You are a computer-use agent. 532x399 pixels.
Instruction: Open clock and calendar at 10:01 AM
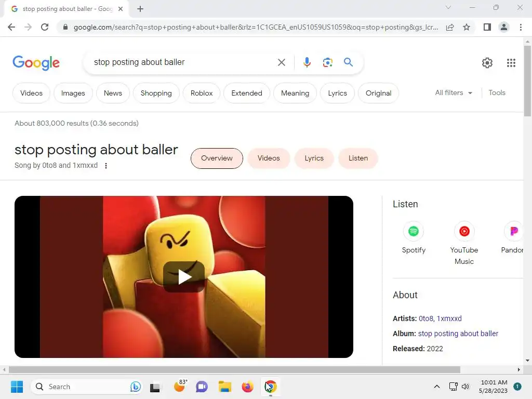[494, 387]
